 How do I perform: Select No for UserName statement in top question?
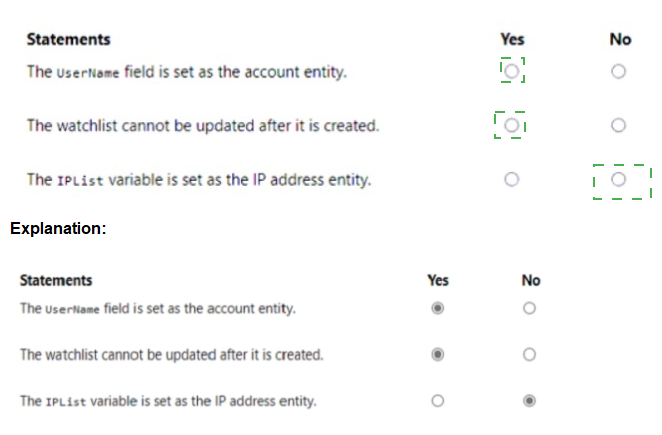(619, 71)
